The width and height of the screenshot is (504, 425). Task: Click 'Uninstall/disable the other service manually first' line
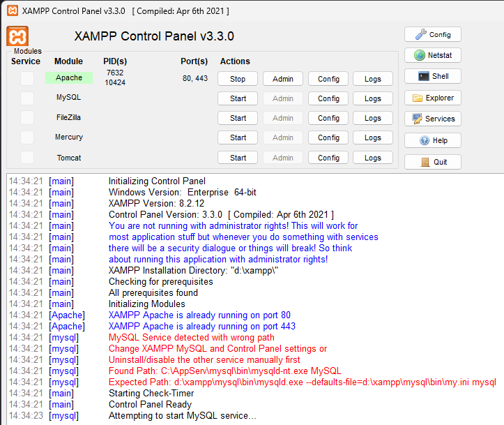pos(204,359)
